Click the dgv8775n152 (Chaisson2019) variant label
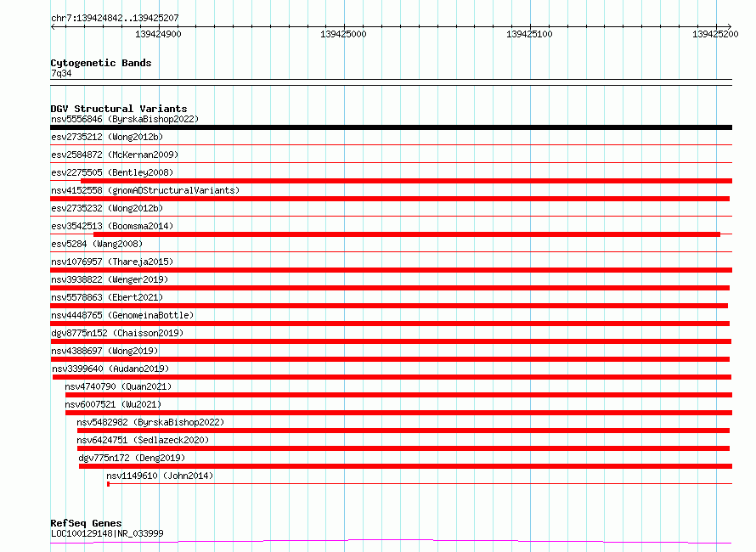756x552 pixels. click(117, 333)
